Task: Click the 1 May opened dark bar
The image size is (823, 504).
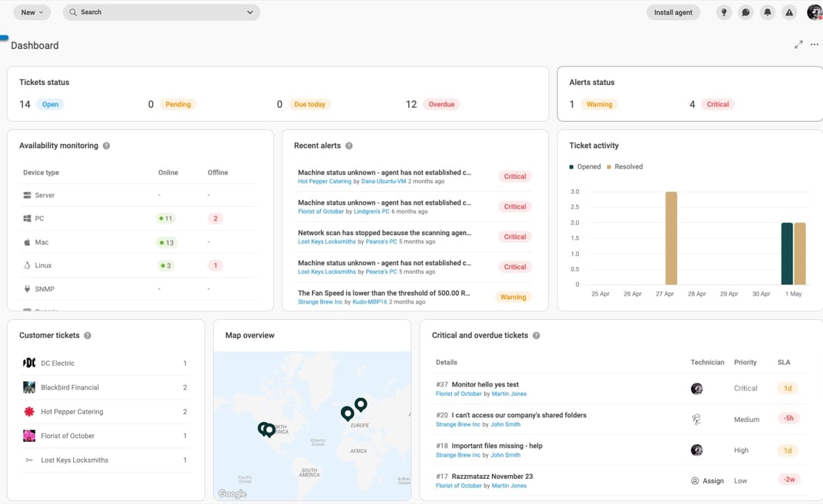Action: coord(787,253)
